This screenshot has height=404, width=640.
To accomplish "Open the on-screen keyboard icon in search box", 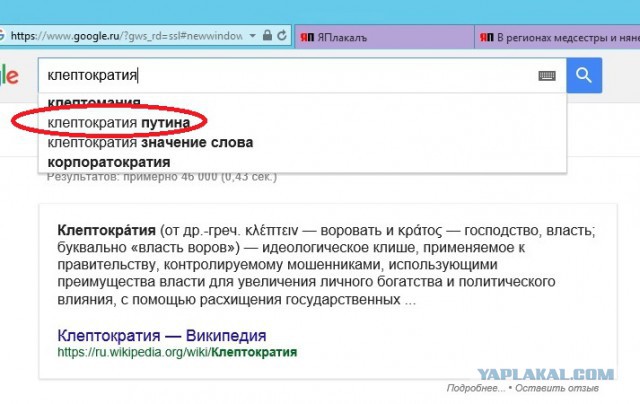I will click(x=547, y=75).
